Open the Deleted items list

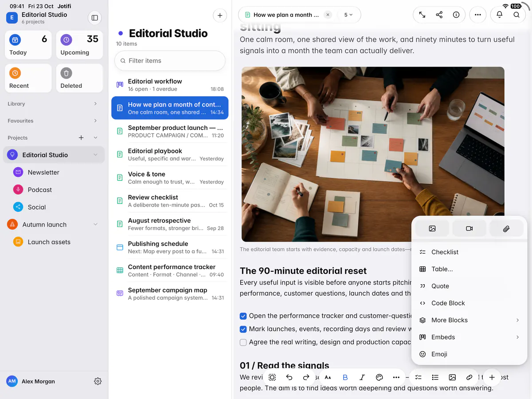pyautogui.click(x=80, y=78)
